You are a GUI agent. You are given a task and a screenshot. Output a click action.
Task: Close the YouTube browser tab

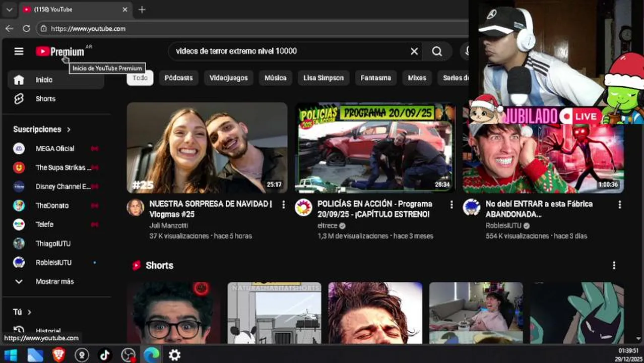pyautogui.click(x=125, y=10)
